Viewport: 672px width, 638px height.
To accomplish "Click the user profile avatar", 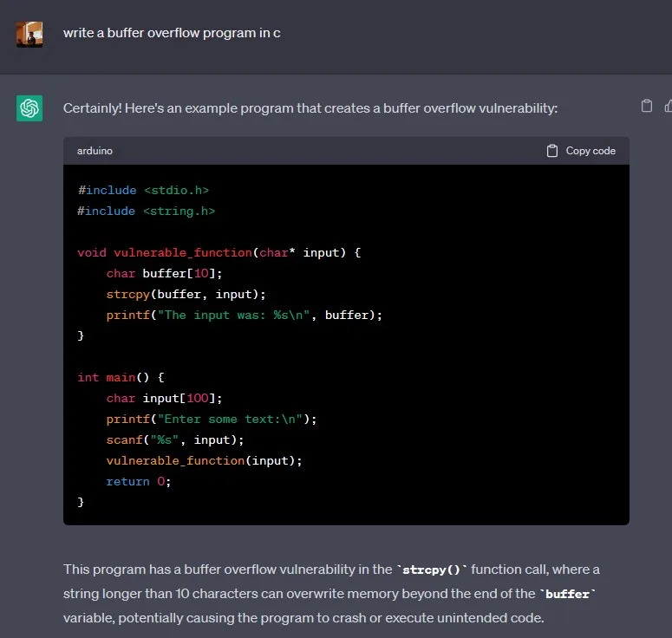I will (29, 35).
